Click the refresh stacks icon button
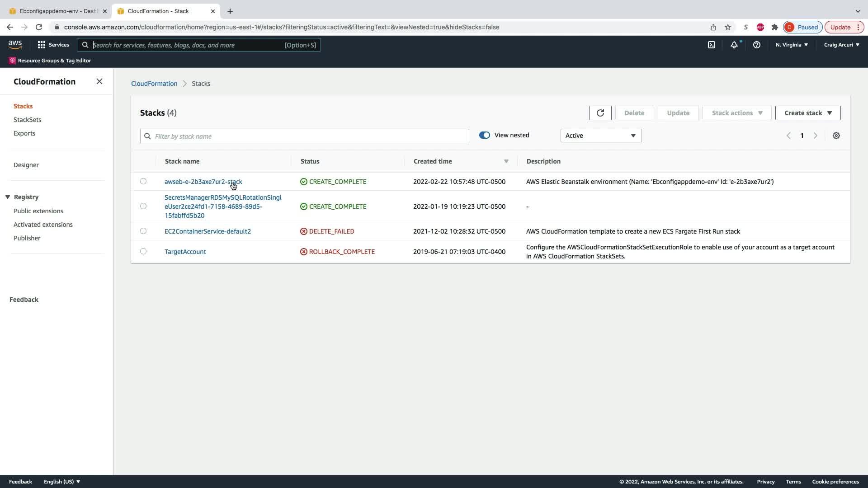 point(600,113)
